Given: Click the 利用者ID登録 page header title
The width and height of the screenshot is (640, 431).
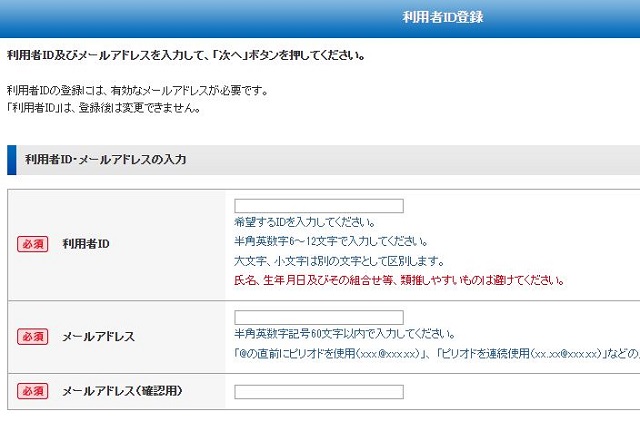Looking at the screenshot, I should [444, 17].
